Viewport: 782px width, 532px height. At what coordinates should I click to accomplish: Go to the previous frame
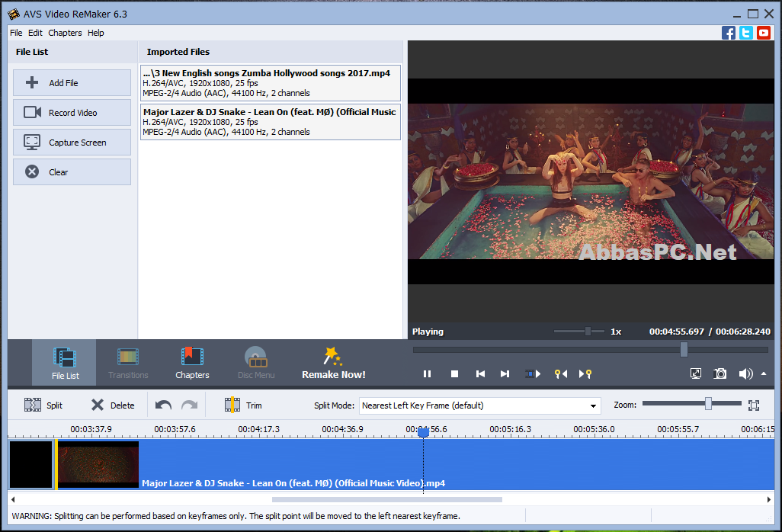pos(480,374)
